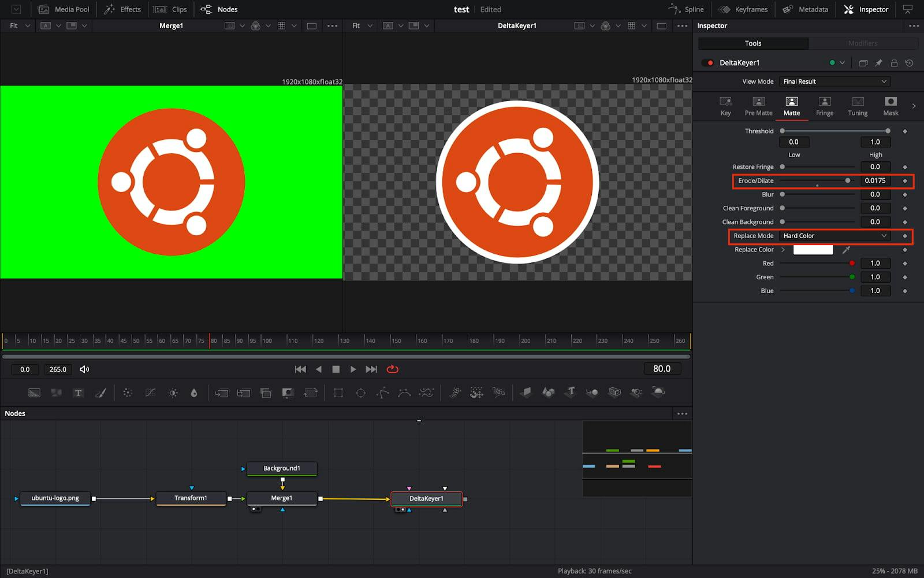
Task: Add a Transform node from the toolbar
Action: tap(222, 392)
